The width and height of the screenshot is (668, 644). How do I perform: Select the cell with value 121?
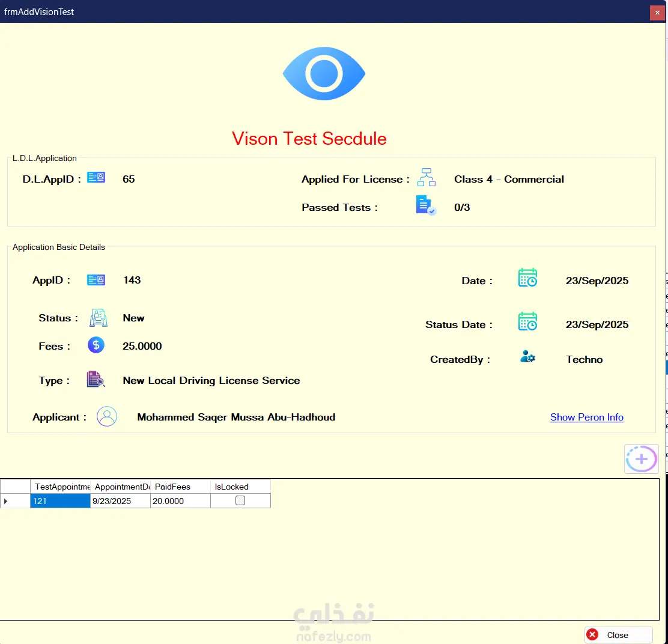click(60, 501)
